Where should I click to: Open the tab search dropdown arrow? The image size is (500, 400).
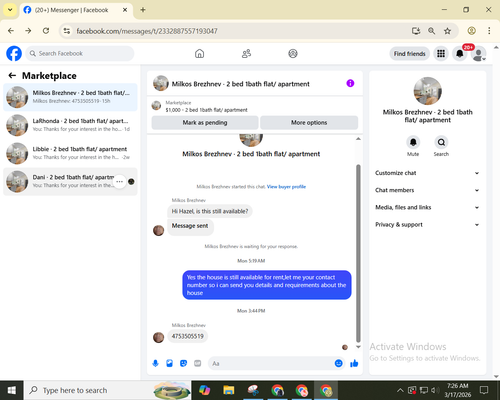tap(10, 10)
